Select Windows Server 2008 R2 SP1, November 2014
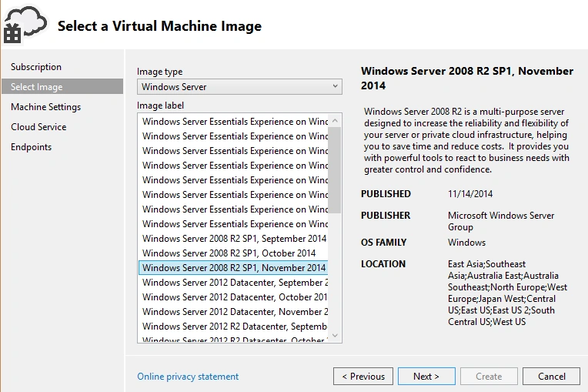Screen dimensions: 588x392 (x=233, y=268)
